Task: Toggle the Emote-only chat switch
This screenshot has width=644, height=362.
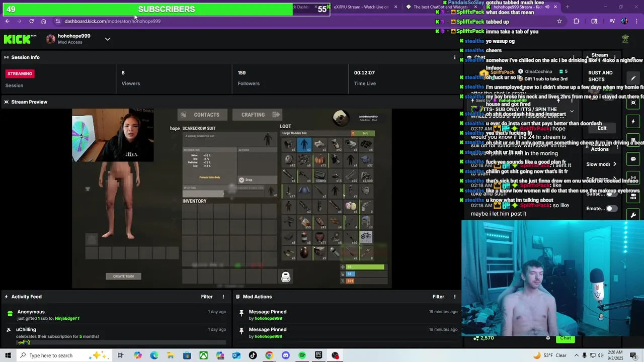Action: click(611, 209)
